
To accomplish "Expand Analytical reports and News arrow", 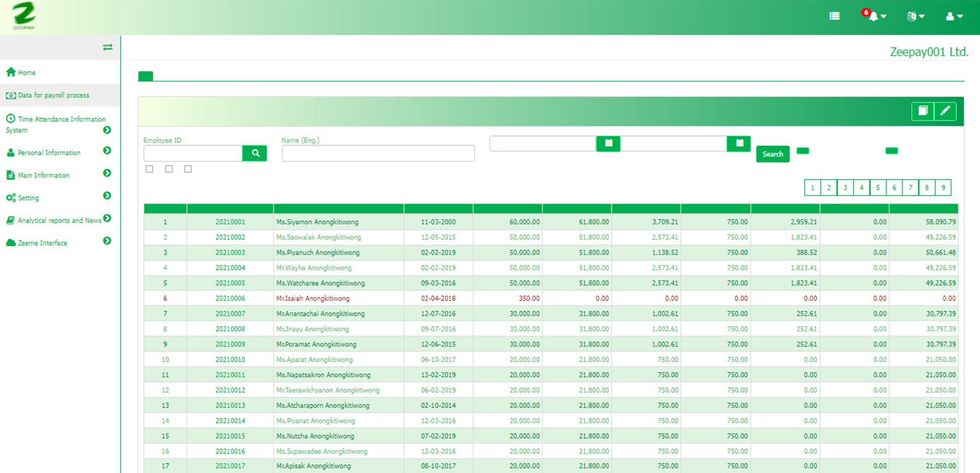I will [107, 218].
